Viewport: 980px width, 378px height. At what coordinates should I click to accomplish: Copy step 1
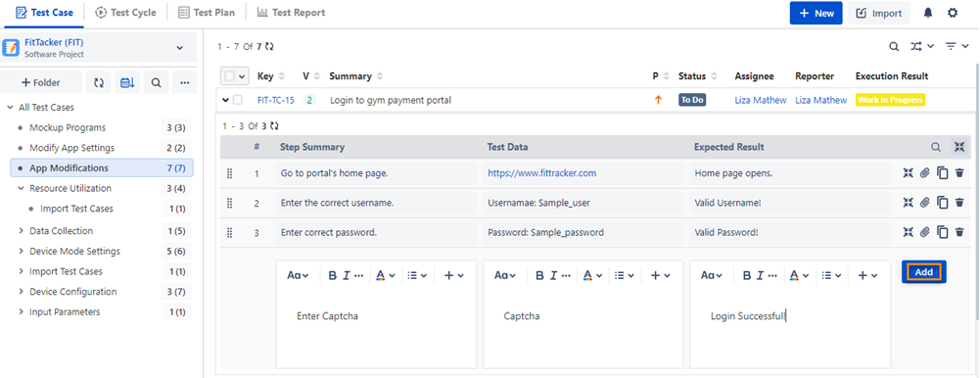coord(943,173)
